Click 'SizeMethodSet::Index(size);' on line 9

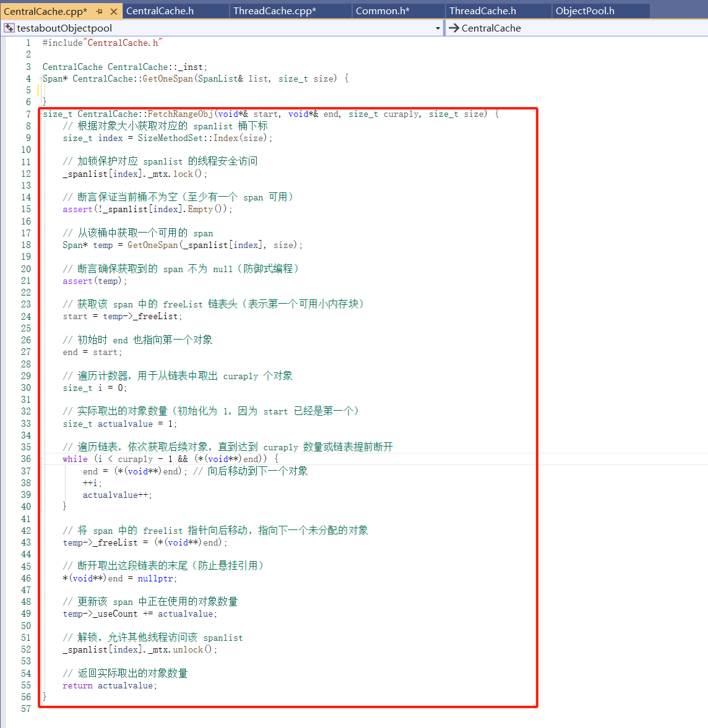tap(205, 139)
